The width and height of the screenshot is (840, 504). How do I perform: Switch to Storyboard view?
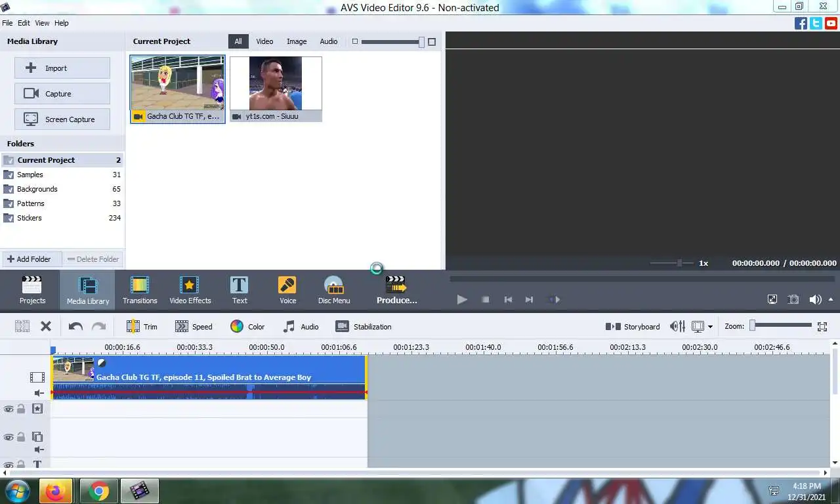click(x=633, y=326)
